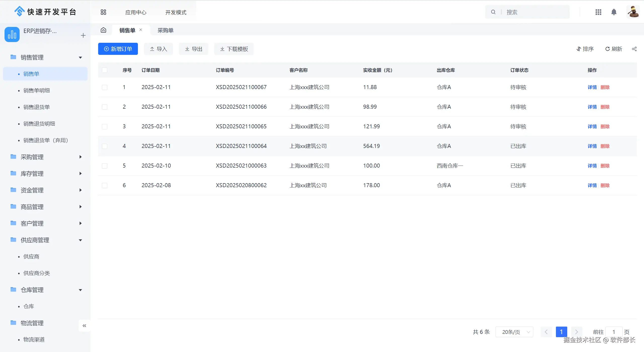Click the 新增订单 button
This screenshot has height=352, width=644.
pos(118,49)
